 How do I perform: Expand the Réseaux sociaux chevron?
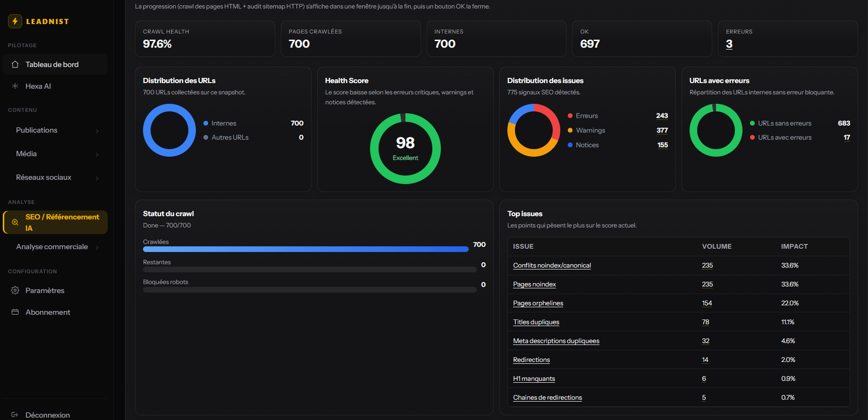(97, 178)
